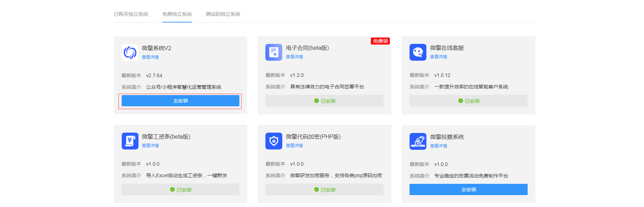Click the title text 微擎代码加密(PHP版)
Image resolution: width=644 pixels, height=207 pixels.
point(314,136)
